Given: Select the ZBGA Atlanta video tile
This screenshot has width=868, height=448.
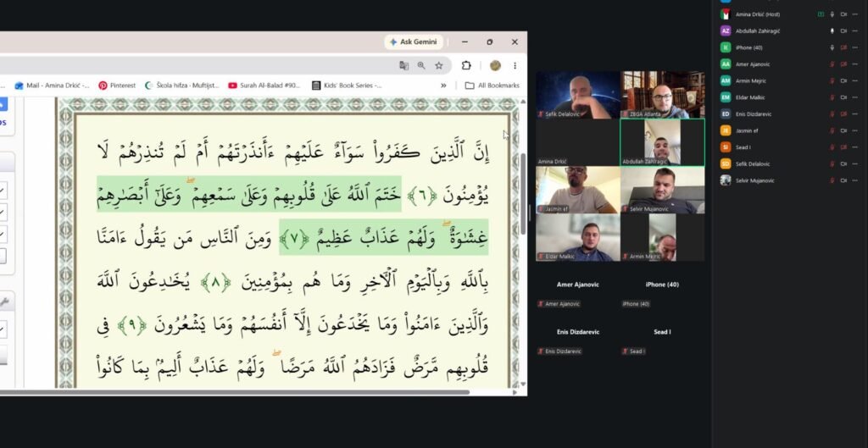Looking at the screenshot, I should pos(663,95).
